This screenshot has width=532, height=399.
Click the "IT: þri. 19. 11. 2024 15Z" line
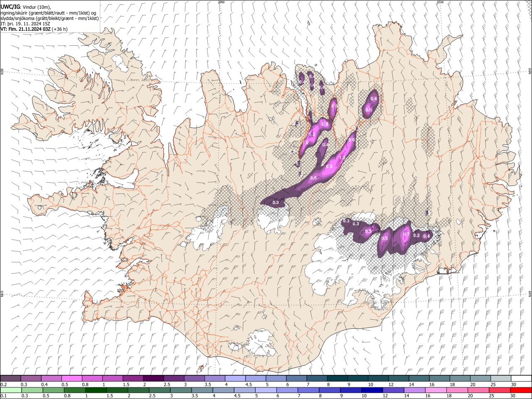pos(25,24)
